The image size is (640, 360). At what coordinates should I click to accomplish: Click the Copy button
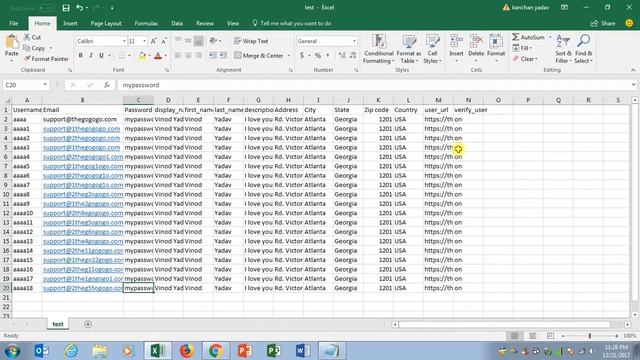pyautogui.click(x=34, y=48)
